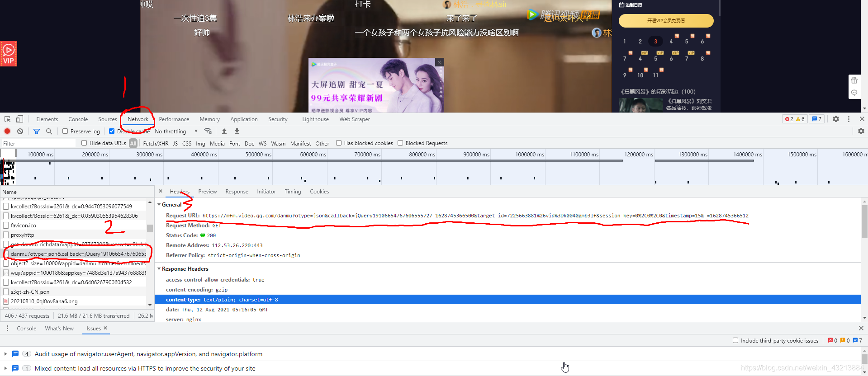
Task: Expand the Mixed content issue
Action: pos(5,368)
